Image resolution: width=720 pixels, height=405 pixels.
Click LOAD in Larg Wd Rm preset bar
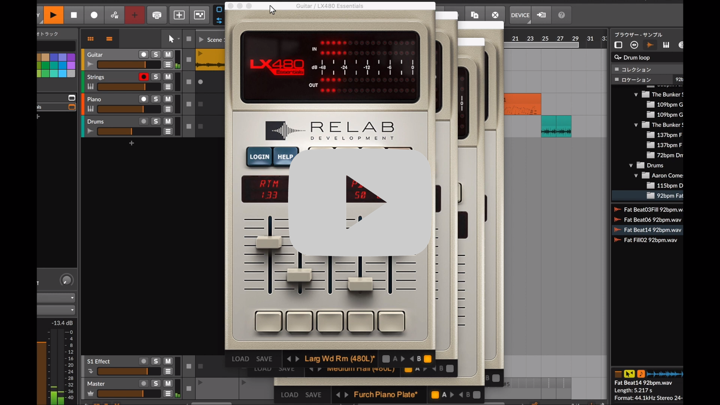pyautogui.click(x=240, y=359)
